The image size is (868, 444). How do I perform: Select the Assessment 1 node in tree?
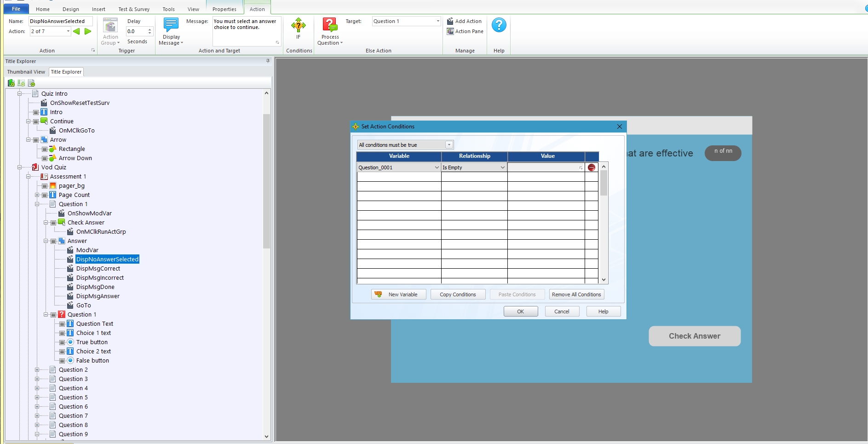pyautogui.click(x=68, y=176)
